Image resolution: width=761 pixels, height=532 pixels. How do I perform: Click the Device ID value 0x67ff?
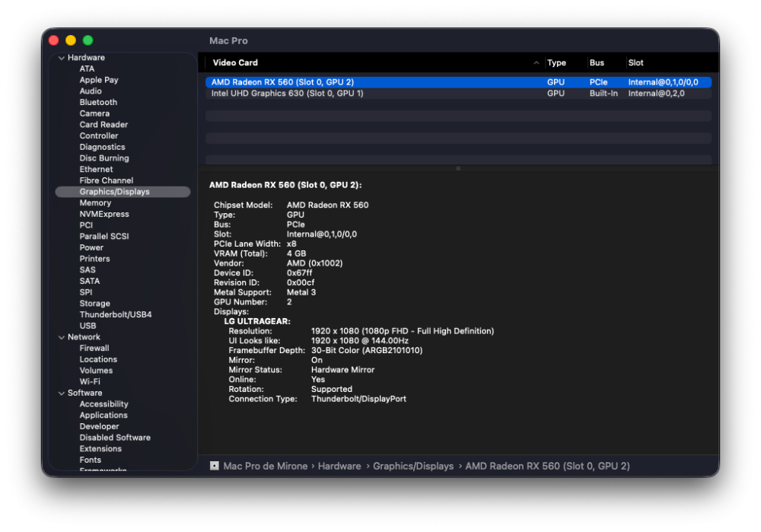click(299, 272)
